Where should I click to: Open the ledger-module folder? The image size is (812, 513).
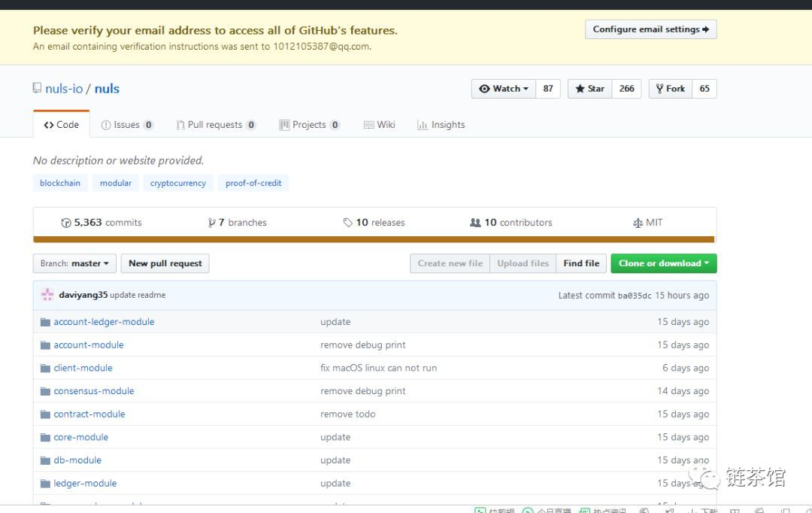click(x=86, y=484)
